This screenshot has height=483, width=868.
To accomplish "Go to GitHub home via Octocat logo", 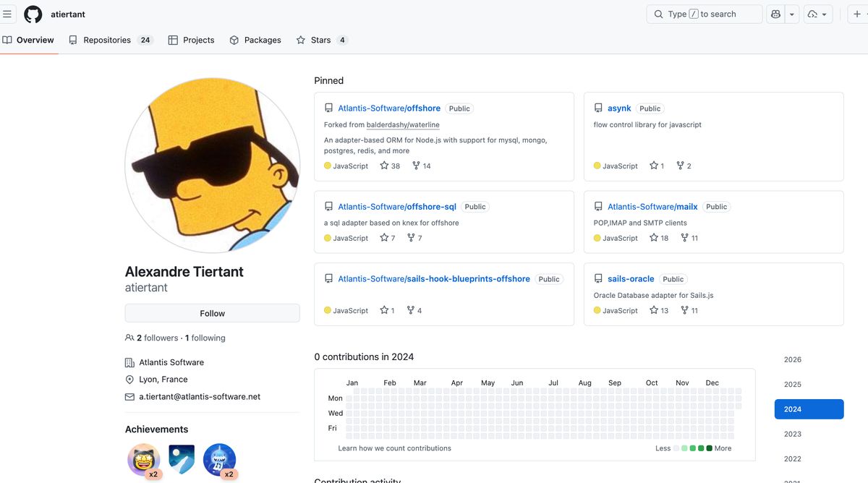I will pos(33,14).
